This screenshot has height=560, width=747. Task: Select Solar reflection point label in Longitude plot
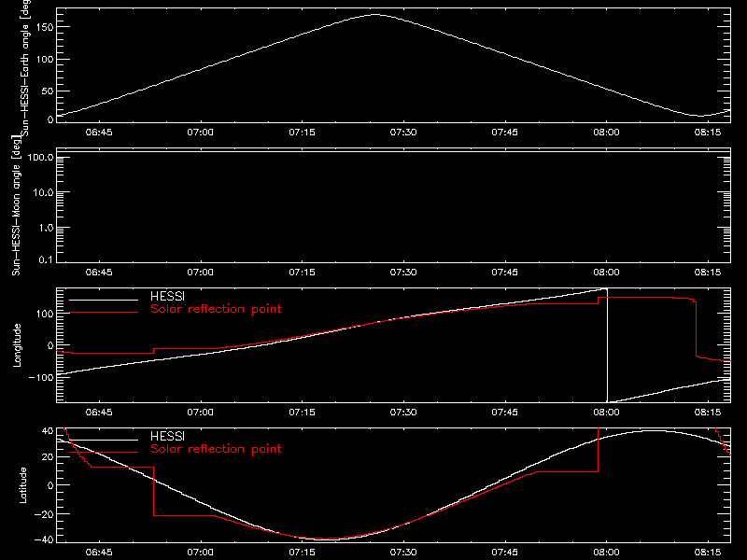(x=216, y=309)
